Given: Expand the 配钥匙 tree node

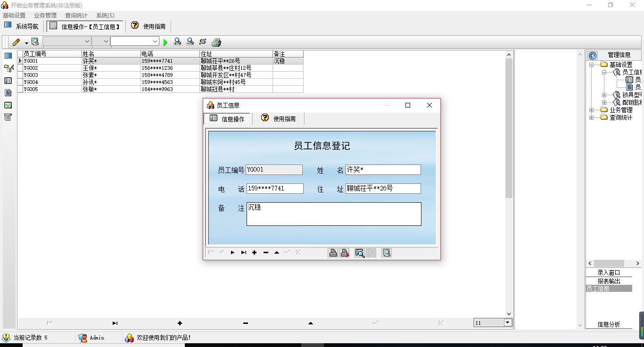Looking at the screenshot, I should [604, 102].
